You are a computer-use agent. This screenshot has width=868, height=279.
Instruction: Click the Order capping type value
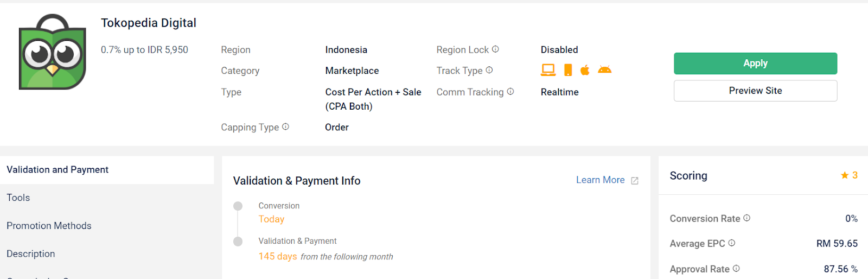pos(337,127)
